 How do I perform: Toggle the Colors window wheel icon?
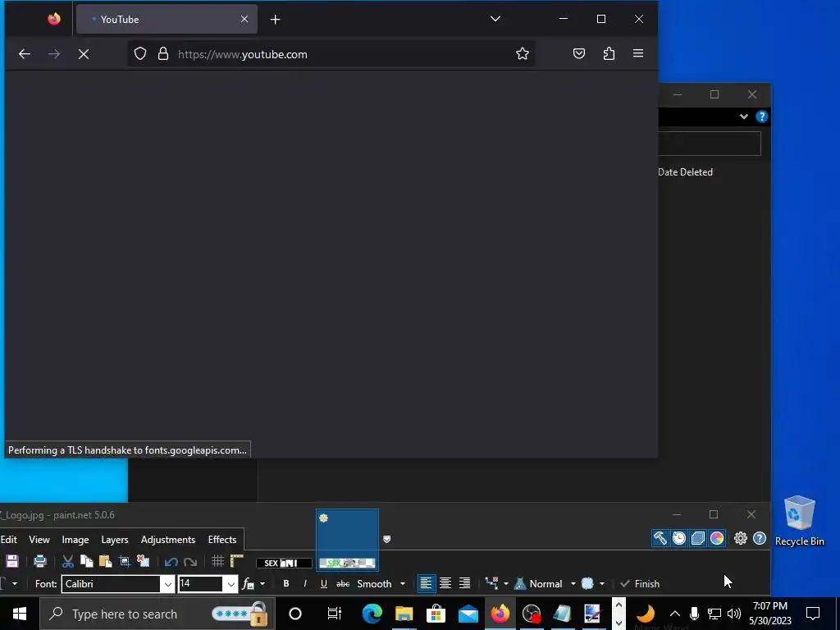(717, 538)
